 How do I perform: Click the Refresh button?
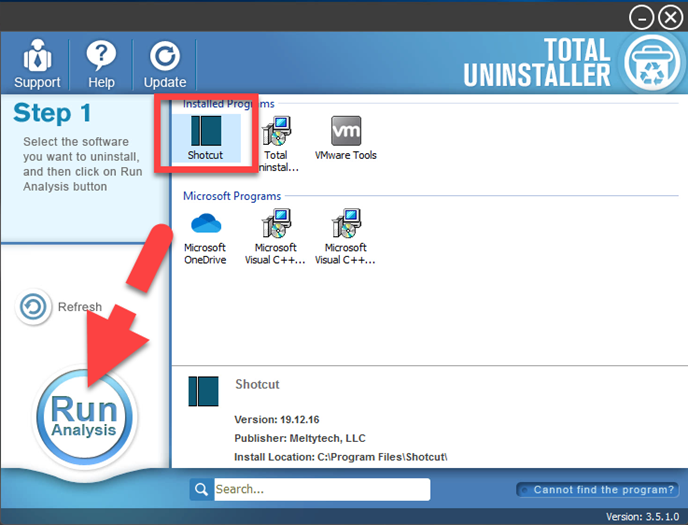[x=59, y=307]
